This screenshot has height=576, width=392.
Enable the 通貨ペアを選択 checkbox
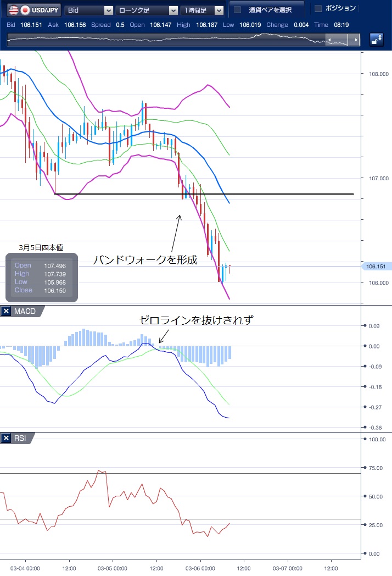coord(238,10)
